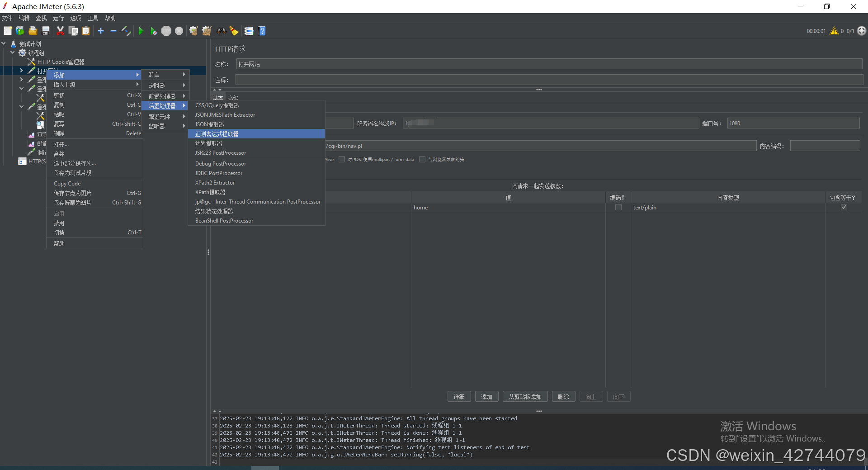Open the function helper dialog icon
The height and width of the screenshot is (470, 868).
pyautogui.click(x=249, y=31)
